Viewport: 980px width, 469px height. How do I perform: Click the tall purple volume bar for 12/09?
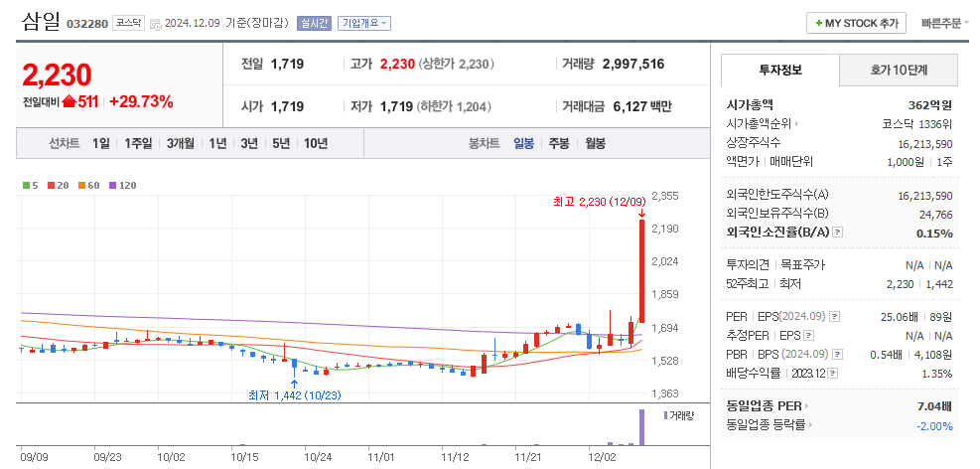pos(641,427)
